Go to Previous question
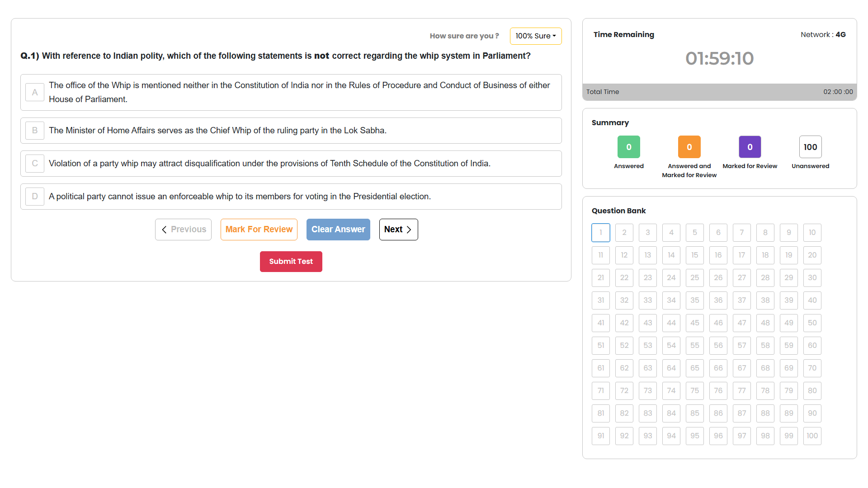 183,230
